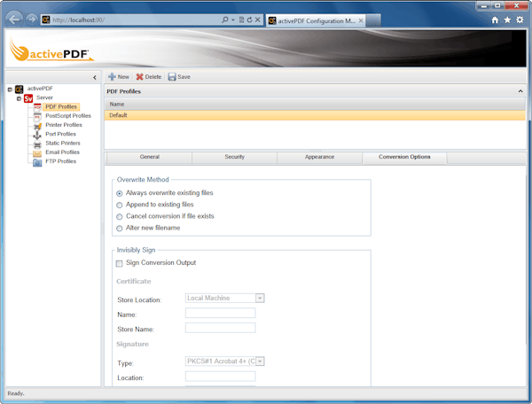
Task: Click the signature Location input field
Action: click(220, 377)
